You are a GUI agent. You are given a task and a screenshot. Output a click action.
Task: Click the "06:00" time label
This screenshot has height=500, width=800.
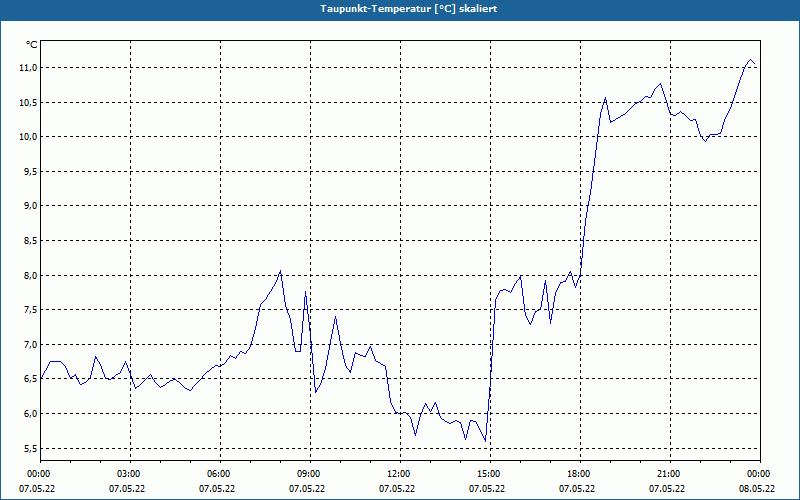click(220, 474)
